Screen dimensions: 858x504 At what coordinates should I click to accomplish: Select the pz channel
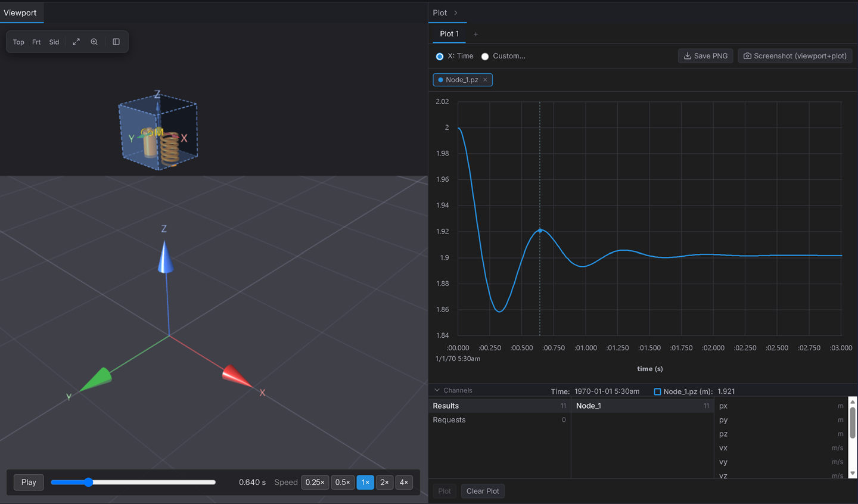781,434
